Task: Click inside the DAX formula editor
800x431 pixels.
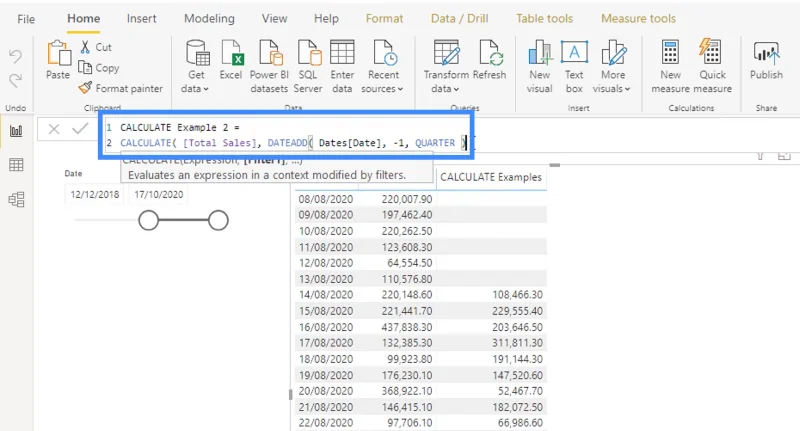Action: (286, 135)
